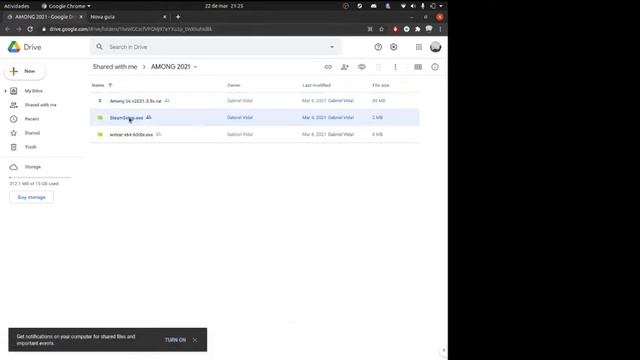640x360 pixels.
Task: Close the AMONG 2021 tab
Action: tap(81, 17)
